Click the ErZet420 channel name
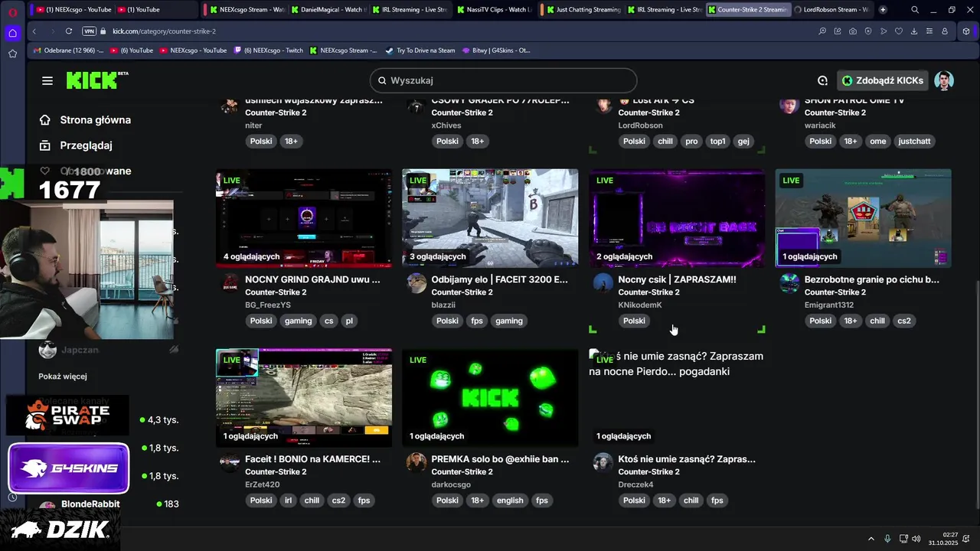Viewport: 980px width, 551px height. tap(262, 484)
